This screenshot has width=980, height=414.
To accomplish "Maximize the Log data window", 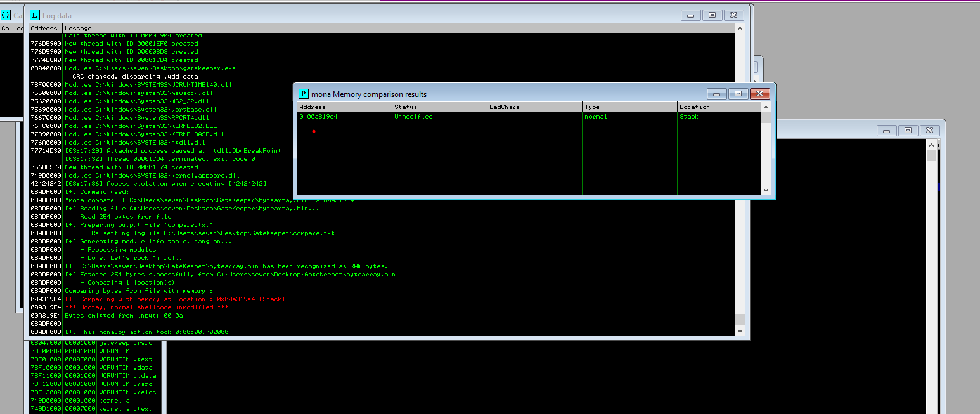I will [712, 15].
